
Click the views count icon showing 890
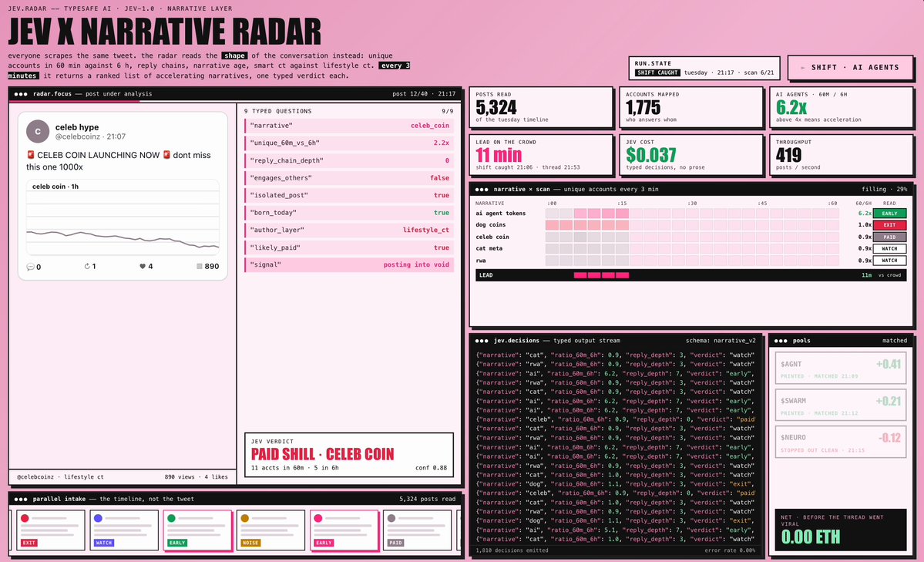(x=199, y=267)
